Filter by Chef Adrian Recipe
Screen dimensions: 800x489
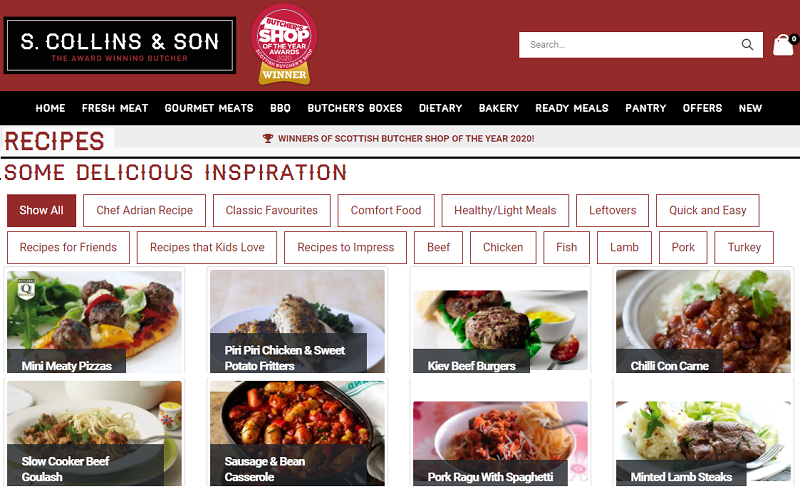[144, 210]
